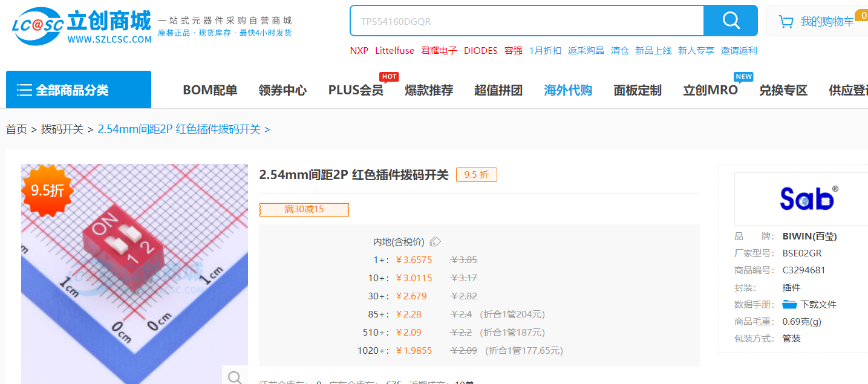This screenshot has height=384, width=868.
Task: Click the hamburger icon in 全部商品分类
Action: (x=24, y=90)
